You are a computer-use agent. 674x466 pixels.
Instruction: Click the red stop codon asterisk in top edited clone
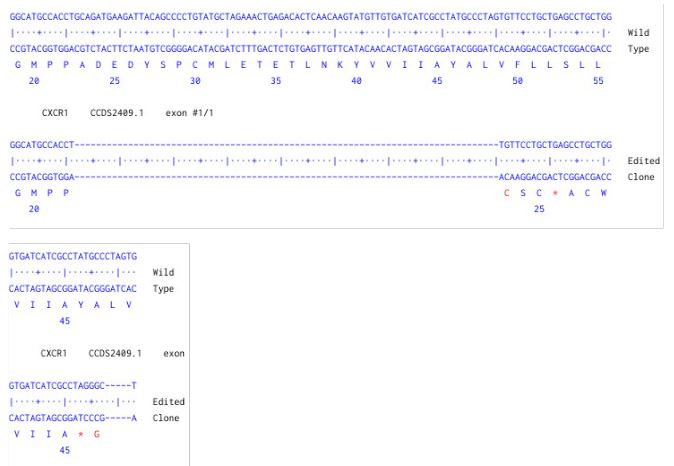click(x=555, y=193)
